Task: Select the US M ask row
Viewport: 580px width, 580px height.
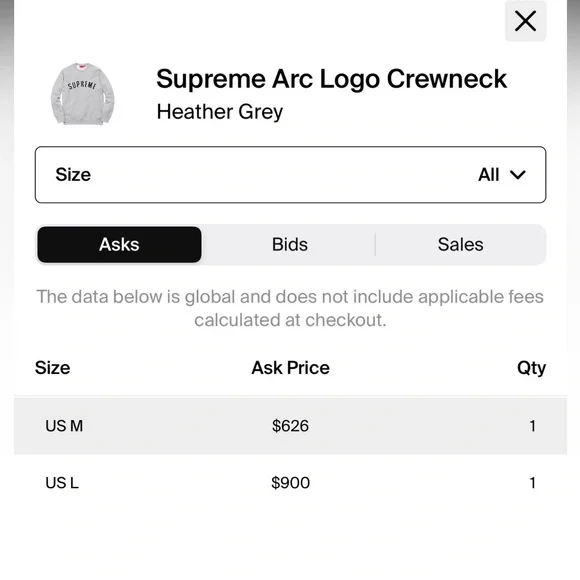Action: [x=290, y=426]
